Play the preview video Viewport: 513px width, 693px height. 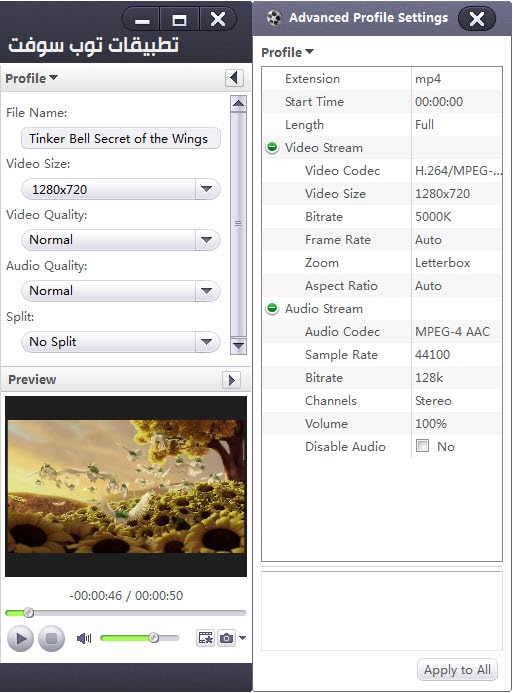(x=20, y=639)
